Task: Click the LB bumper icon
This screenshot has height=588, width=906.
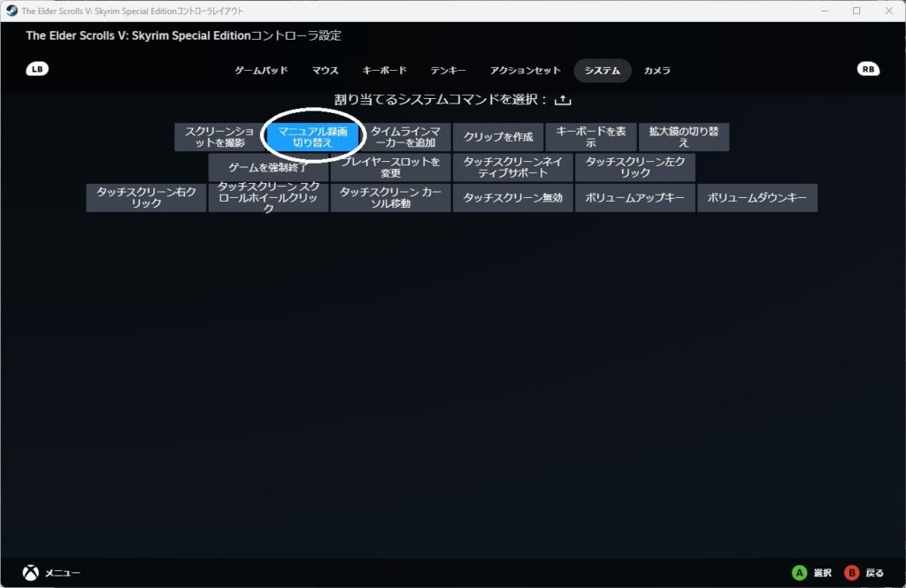Action: [37, 69]
